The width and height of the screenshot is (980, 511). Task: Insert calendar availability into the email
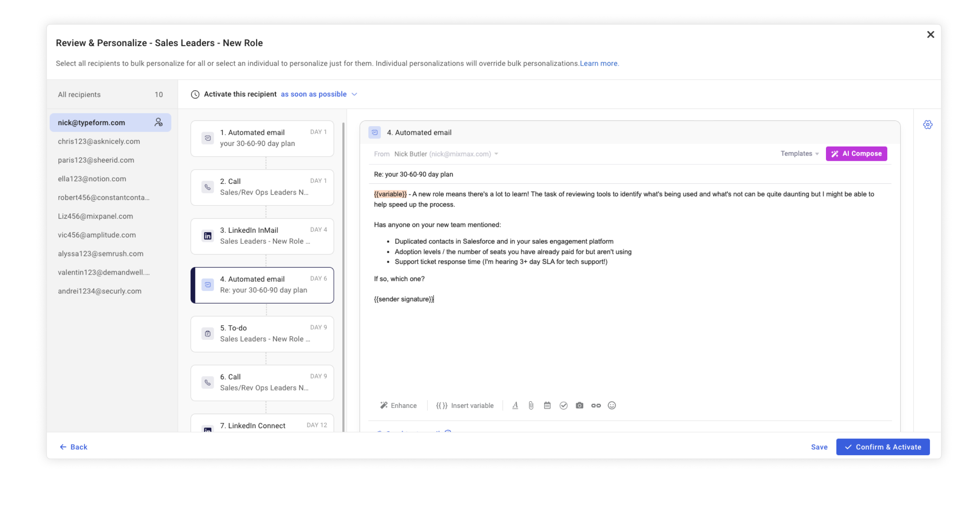[x=547, y=405]
